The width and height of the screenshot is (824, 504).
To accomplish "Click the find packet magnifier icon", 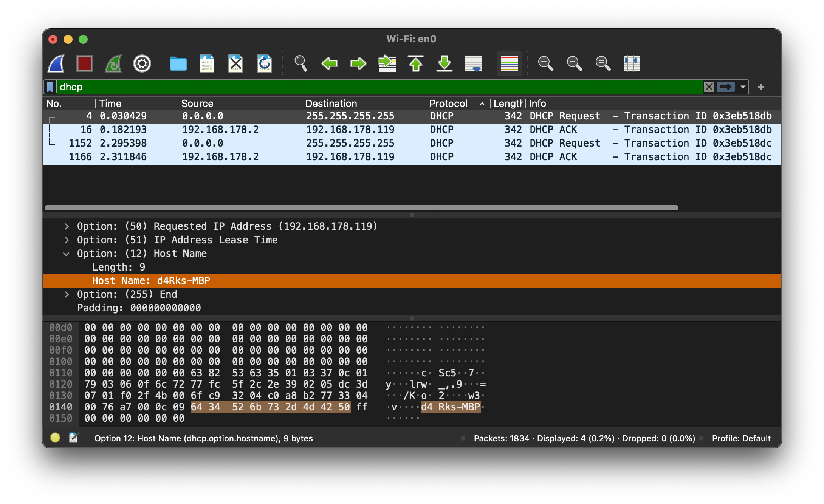I will click(x=300, y=63).
